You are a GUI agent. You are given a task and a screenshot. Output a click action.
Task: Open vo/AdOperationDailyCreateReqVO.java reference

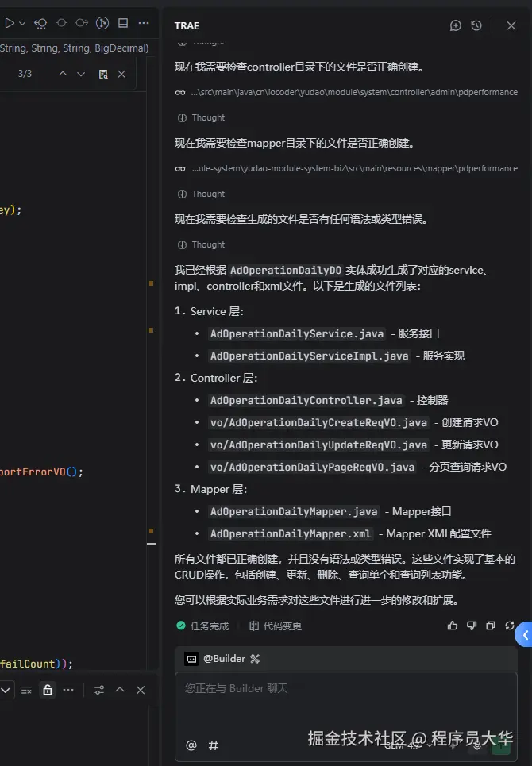coord(318,422)
